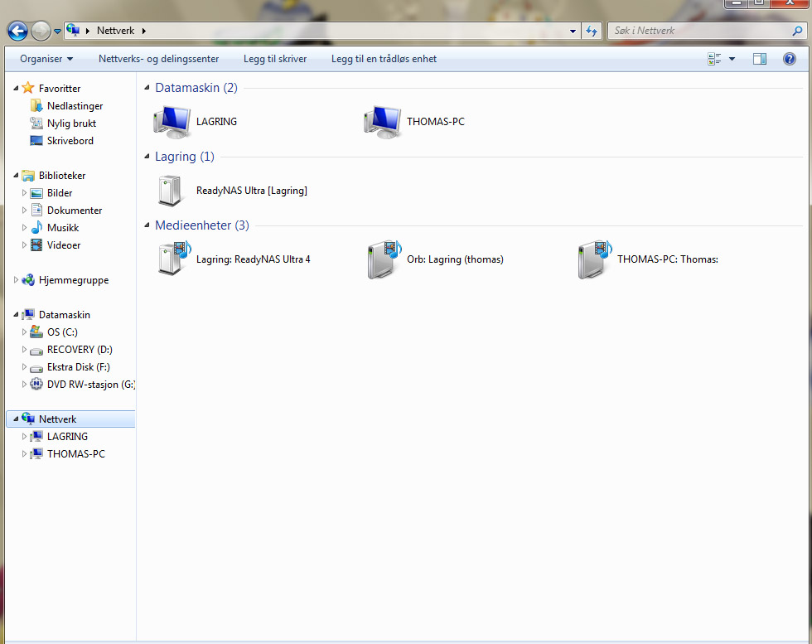Expand the OS (C:) drive node
Screen dimensions: 812x644
point(24,332)
